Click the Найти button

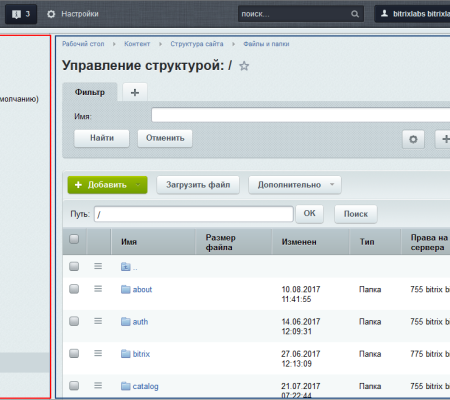(102, 138)
